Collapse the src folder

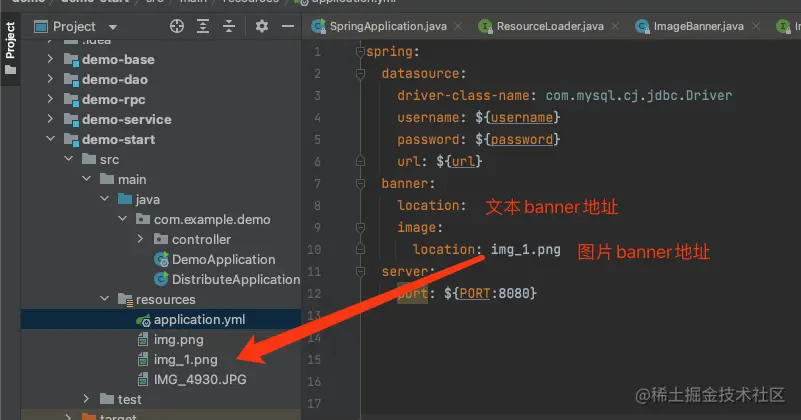click(68, 159)
